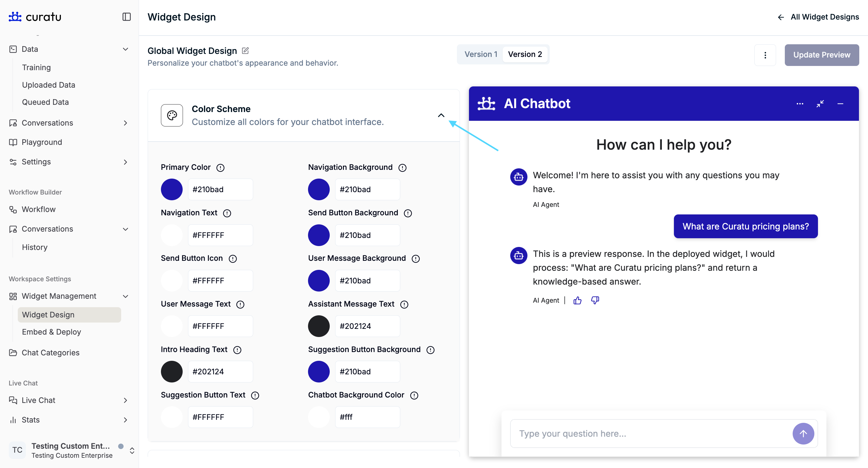Collapse the Color Scheme section

(441, 115)
